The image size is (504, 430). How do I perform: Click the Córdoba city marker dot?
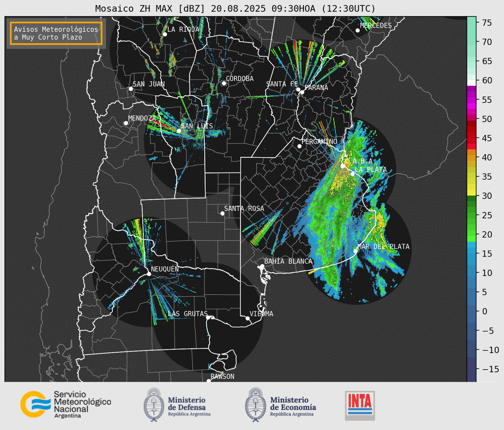click(x=224, y=83)
